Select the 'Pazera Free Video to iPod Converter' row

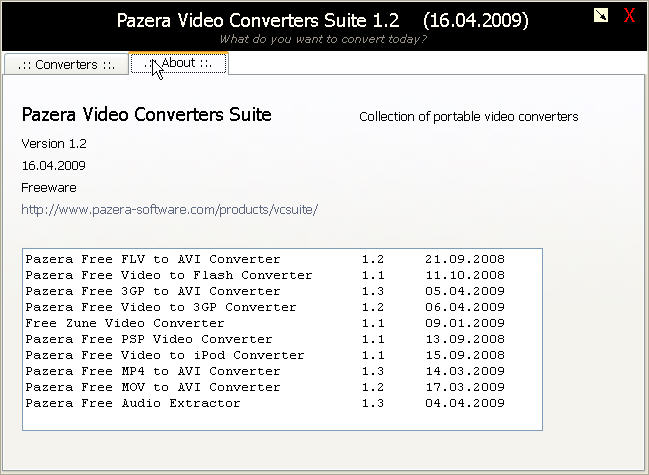pos(265,355)
